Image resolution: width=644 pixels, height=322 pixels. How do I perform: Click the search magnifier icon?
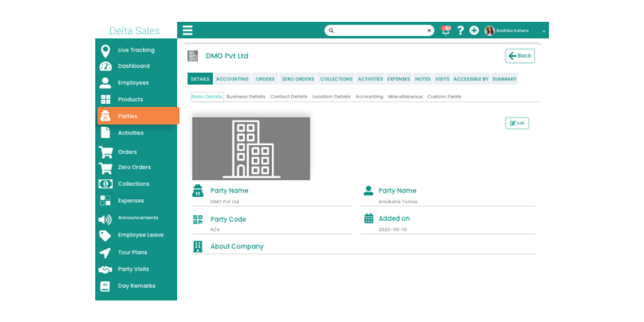point(332,30)
